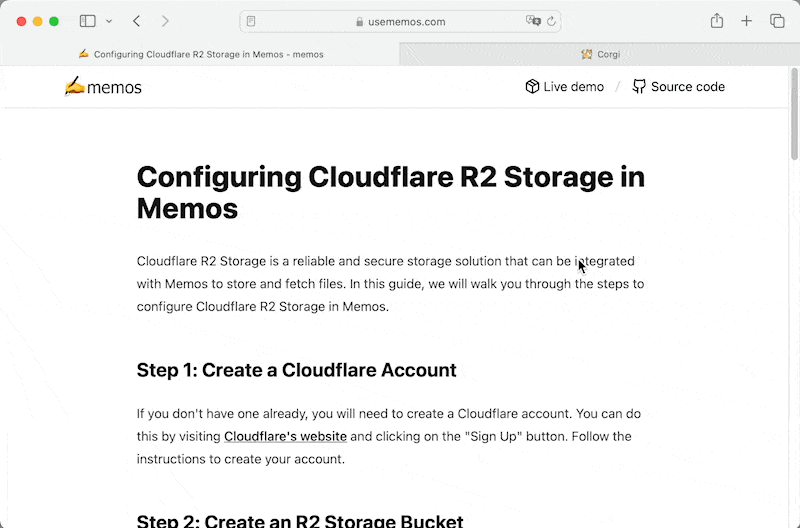
Task: Reload the page with refresh icon
Action: [x=552, y=21]
